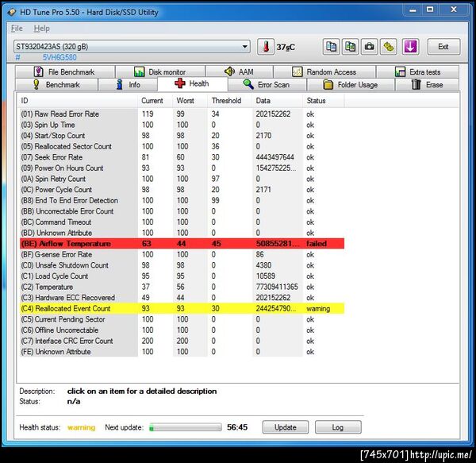Click the serial number 5VH6G580 text
The height and width of the screenshot is (463, 476).
pyautogui.click(x=59, y=57)
